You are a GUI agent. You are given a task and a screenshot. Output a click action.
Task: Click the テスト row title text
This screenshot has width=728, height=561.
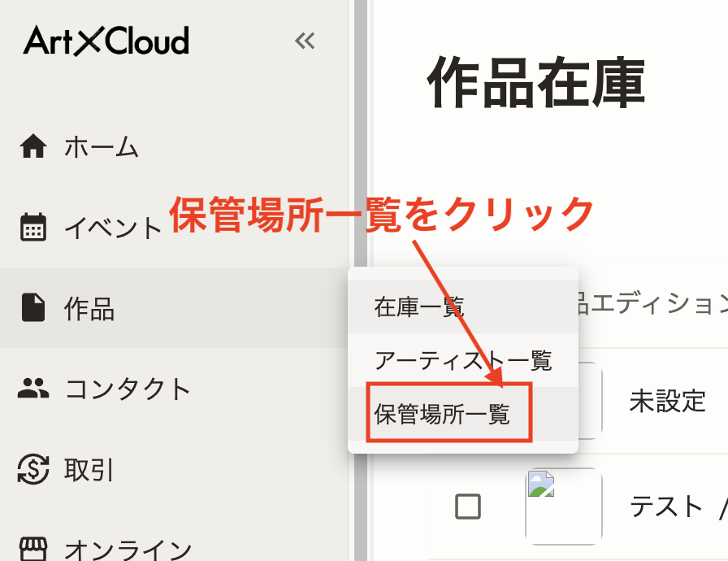[666, 507]
